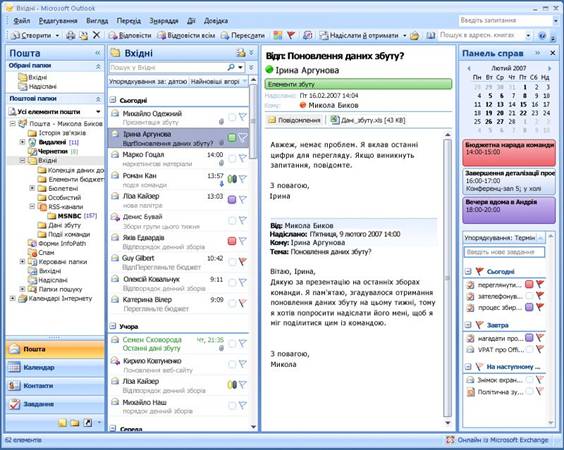
Task: Switch to Завдання module
Action: [55, 404]
